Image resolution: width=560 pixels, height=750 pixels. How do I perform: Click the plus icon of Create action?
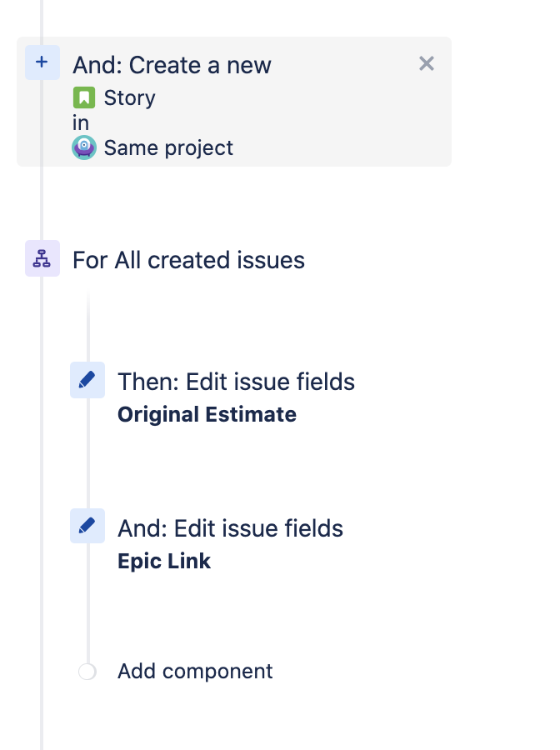coord(42,62)
